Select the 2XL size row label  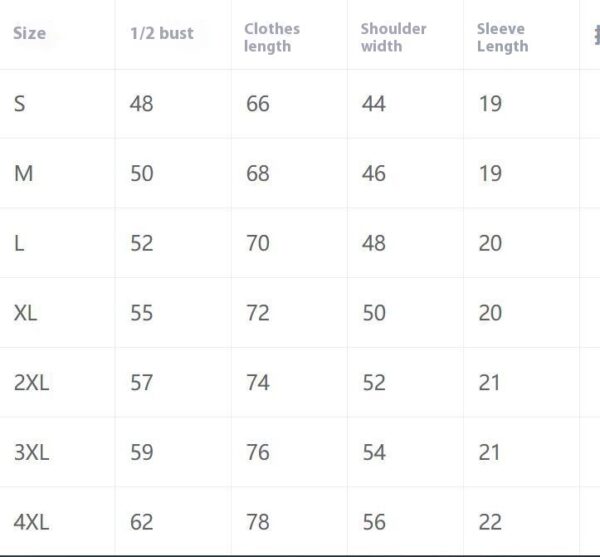31,382
